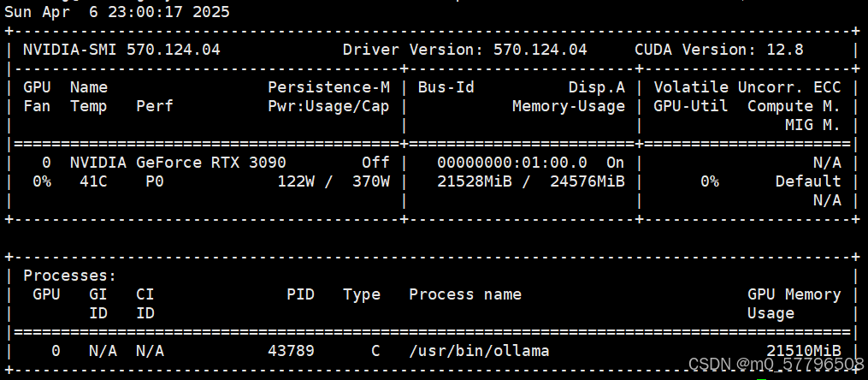Click the power usage '122W'
The height and width of the screenshot is (380, 868).
coord(296,181)
